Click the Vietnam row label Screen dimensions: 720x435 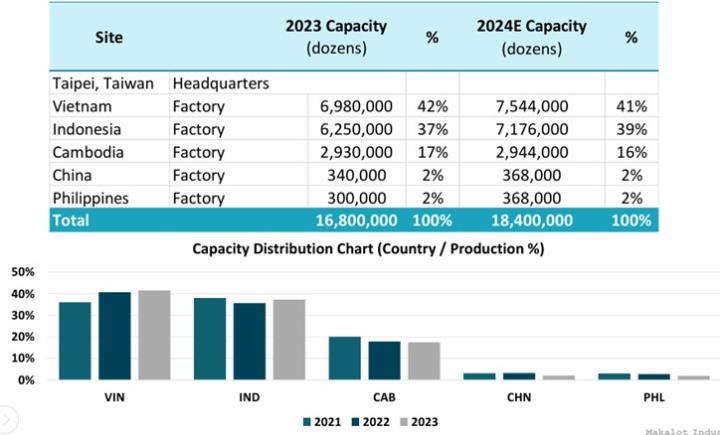coord(82,105)
